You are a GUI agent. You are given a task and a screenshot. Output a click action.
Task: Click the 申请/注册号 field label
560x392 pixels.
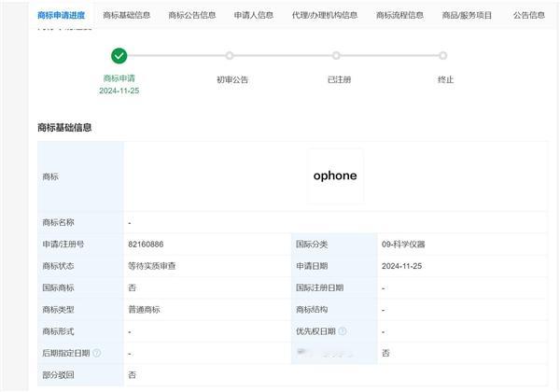(63, 245)
